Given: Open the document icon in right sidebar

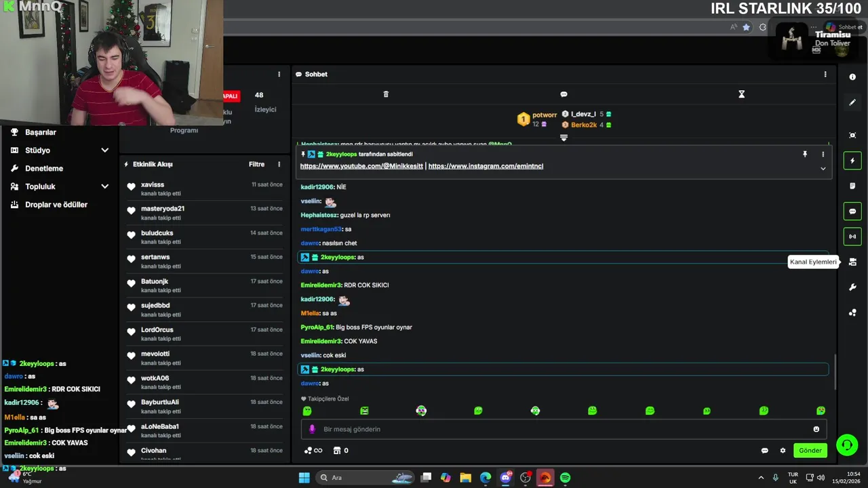Looking at the screenshot, I should (x=852, y=186).
